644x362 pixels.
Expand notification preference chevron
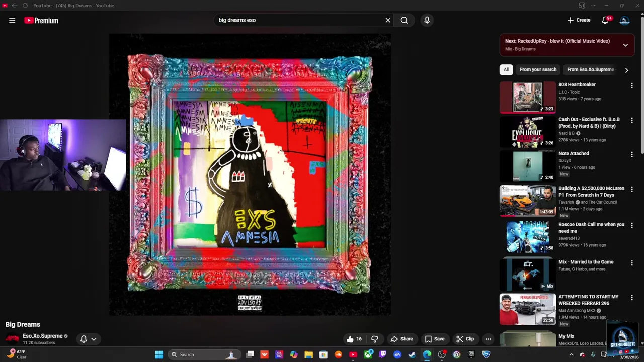coord(94,339)
